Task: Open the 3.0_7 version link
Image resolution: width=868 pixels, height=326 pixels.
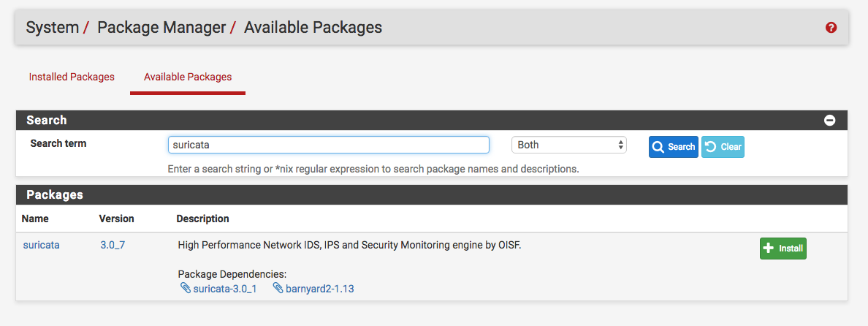Action: click(113, 245)
